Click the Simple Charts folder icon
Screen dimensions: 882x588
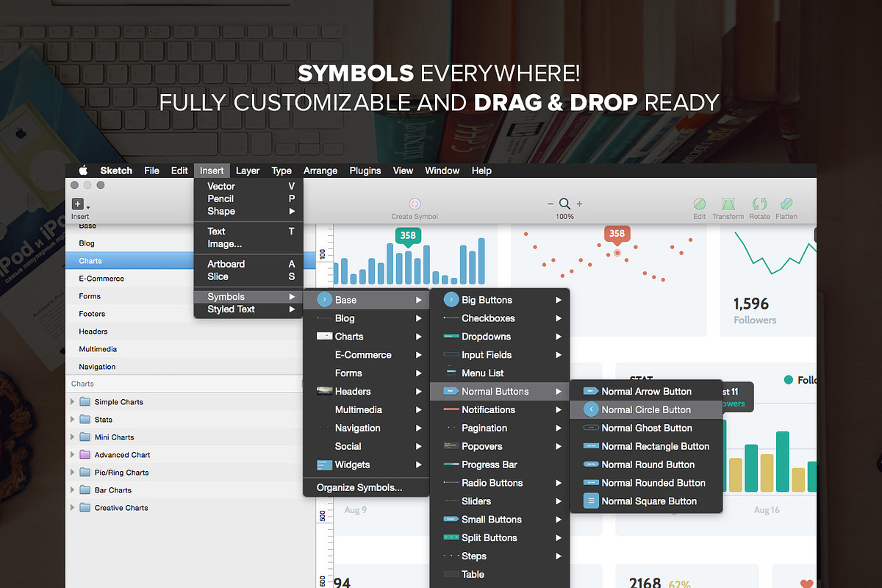pos(85,402)
